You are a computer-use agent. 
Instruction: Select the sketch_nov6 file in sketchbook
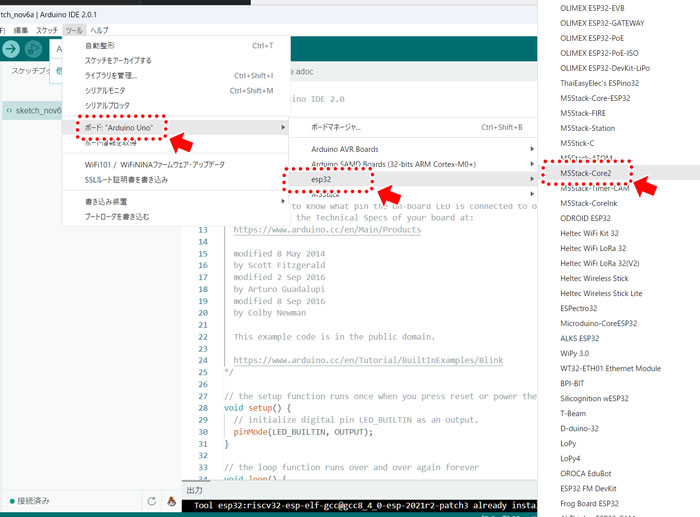[x=32, y=110]
